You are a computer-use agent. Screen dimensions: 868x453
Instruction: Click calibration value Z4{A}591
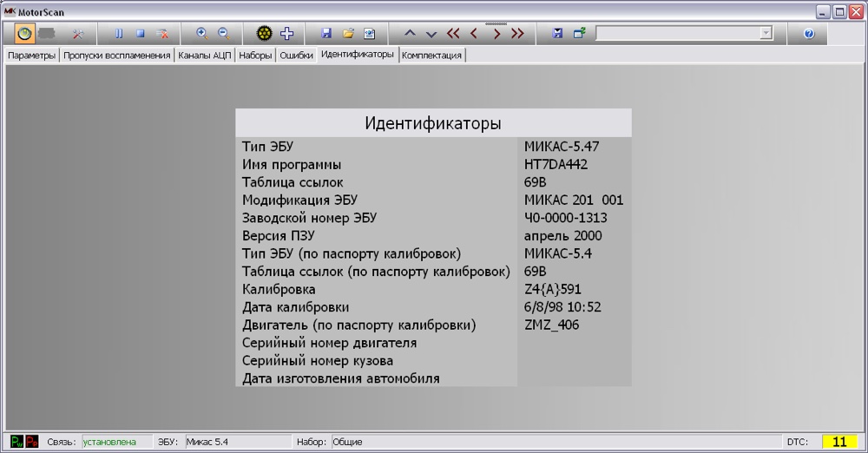(x=552, y=289)
